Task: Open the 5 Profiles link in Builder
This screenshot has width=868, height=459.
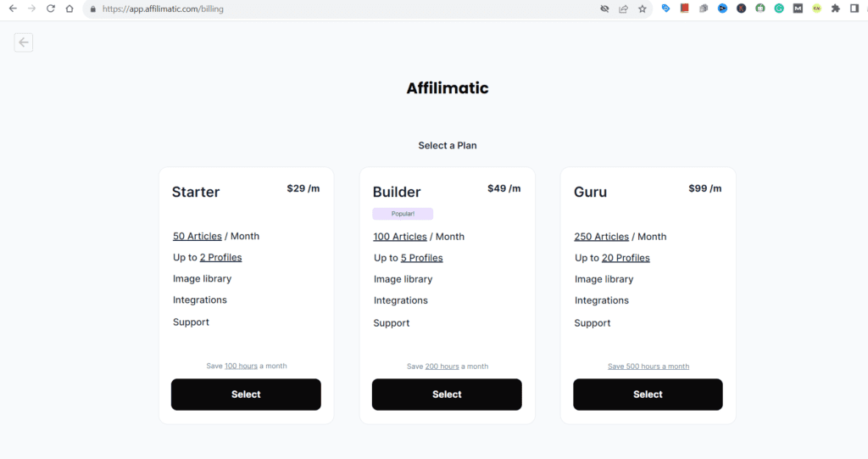Action: 422,258
